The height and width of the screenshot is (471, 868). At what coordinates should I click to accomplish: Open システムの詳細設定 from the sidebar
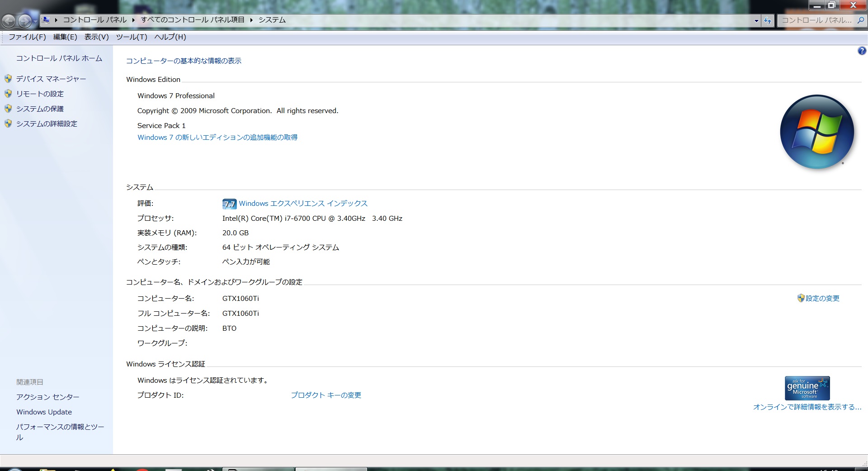tap(47, 124)
